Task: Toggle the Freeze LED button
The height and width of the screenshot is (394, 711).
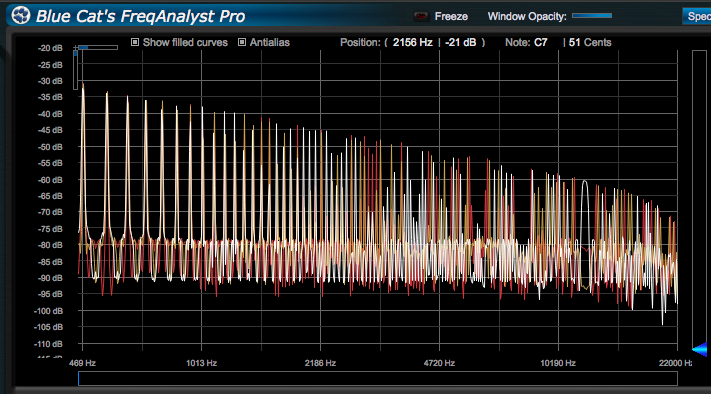Action: click(421, 16)
